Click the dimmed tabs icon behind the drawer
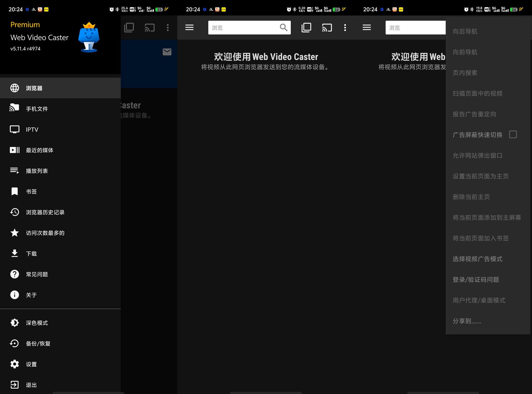Image resolution: width=532 pixels, height=394 pixels. [129, 27]
